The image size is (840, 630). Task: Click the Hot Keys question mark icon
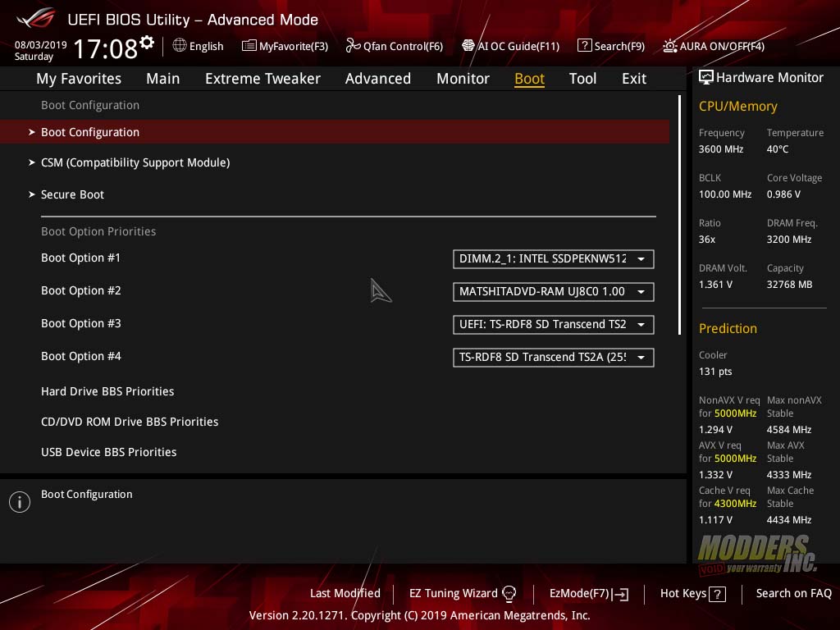717,594
